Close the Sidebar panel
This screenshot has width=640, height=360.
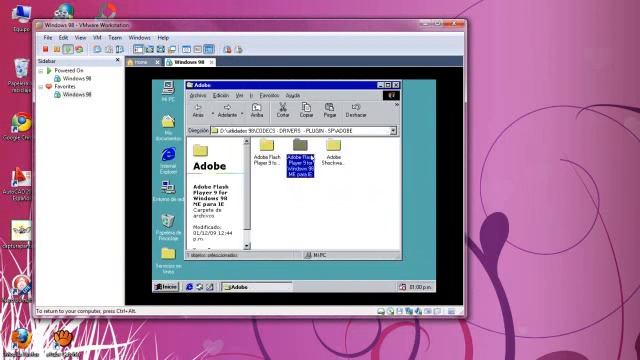118,60
